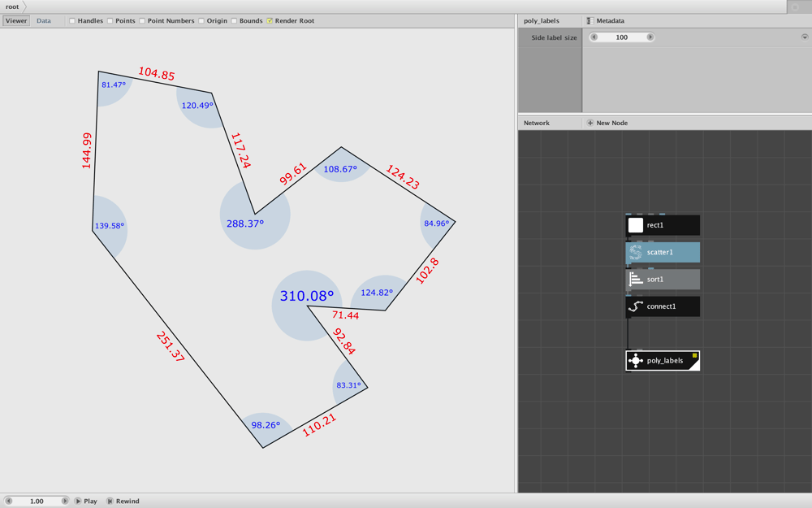This screenshot has height=508, width=812.
Task: Click the New Node button label
Action: (612, 123)
